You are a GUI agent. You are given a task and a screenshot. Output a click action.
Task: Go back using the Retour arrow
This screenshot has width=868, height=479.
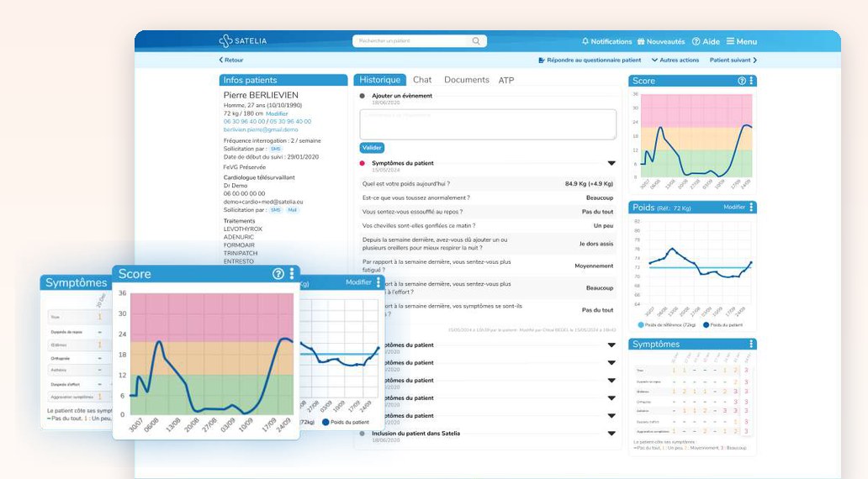coord(230,60)
